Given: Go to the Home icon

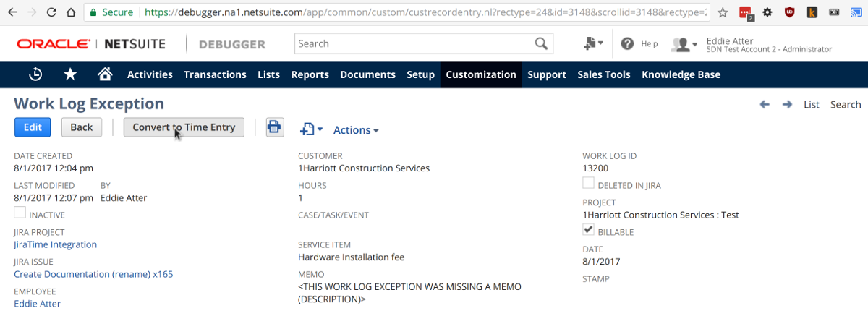Looking at the screenshot, I should pyautogui.click(x=105, y=74).
